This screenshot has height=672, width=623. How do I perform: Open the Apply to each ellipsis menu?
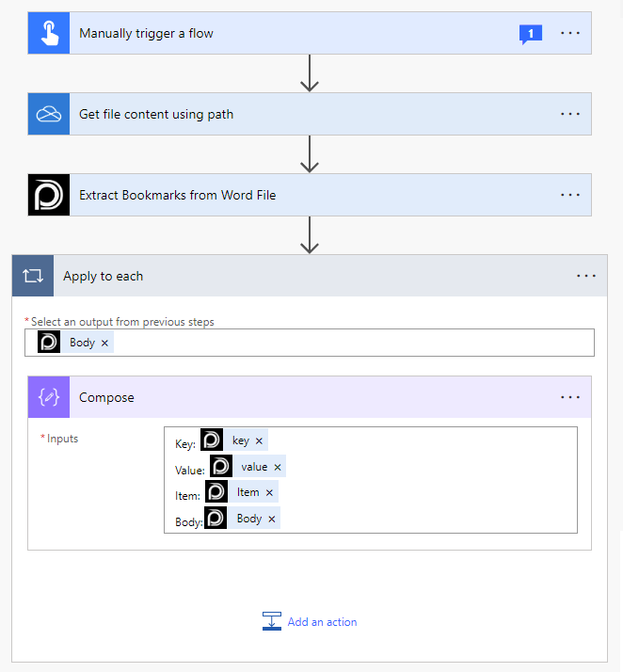point(586,276)
